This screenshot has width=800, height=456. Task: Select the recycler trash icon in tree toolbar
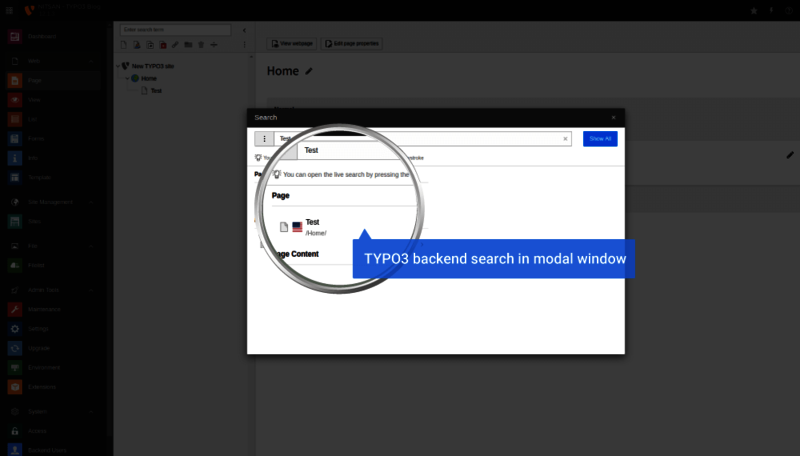[201, 45]
